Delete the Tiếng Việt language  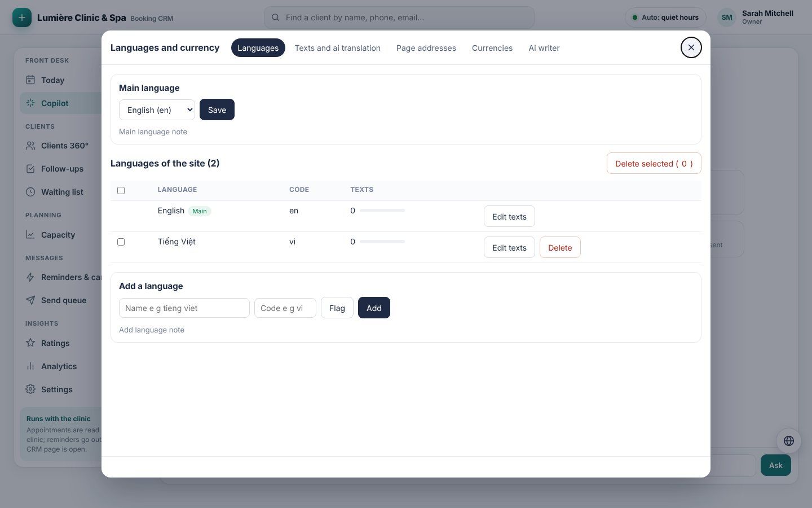(x=560, y=247)
